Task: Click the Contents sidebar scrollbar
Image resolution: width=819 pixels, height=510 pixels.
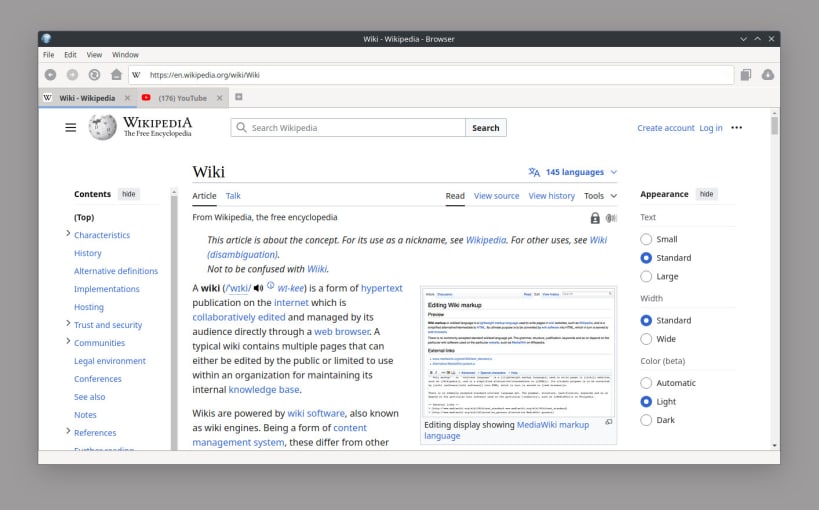Action: point(174,321)
